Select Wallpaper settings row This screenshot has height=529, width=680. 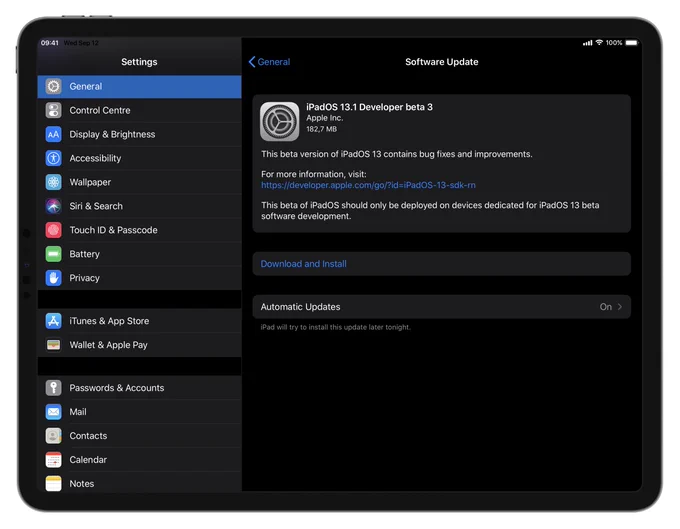140,182
